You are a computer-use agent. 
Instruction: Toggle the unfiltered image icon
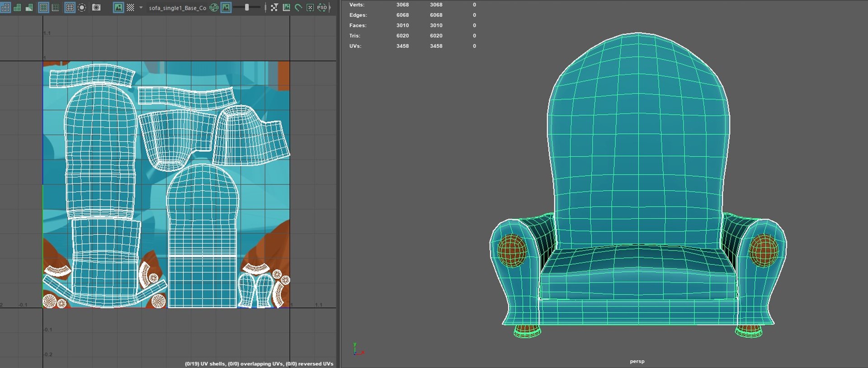pyautogui.click(x=274, y=8)
